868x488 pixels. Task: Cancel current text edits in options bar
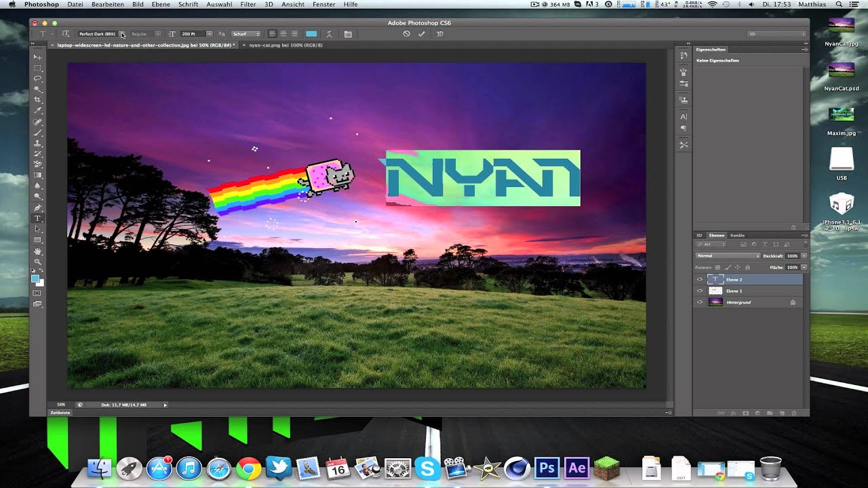pos(406,33)
